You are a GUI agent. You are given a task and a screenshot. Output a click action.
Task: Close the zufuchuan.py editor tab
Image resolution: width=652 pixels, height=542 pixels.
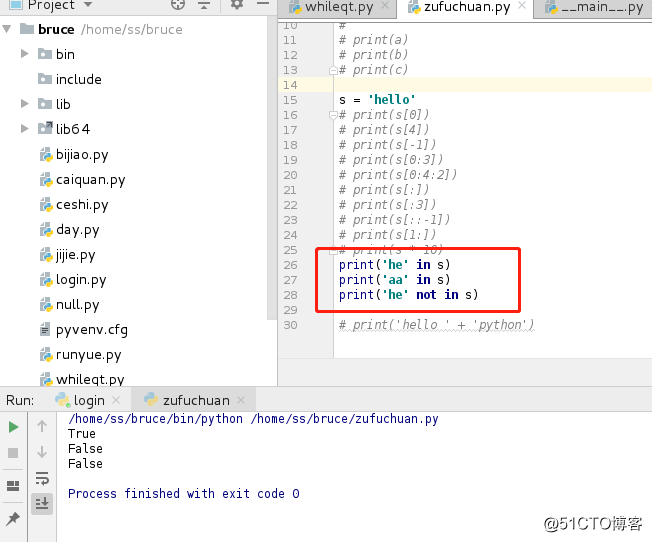522,5
